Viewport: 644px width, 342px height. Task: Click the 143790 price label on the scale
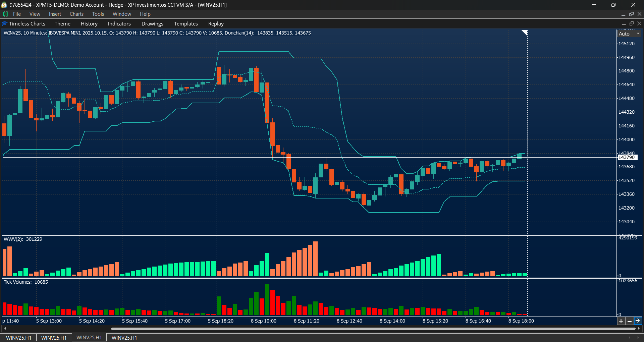pos(627,157)
